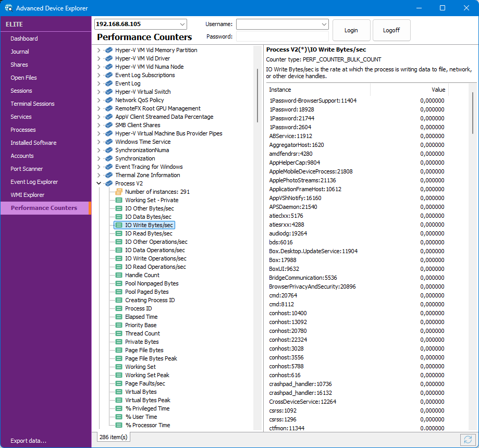Select the IO Read Operations/sec counter
This screenshot has height=448, width=479.
click(x=155, y=267)
